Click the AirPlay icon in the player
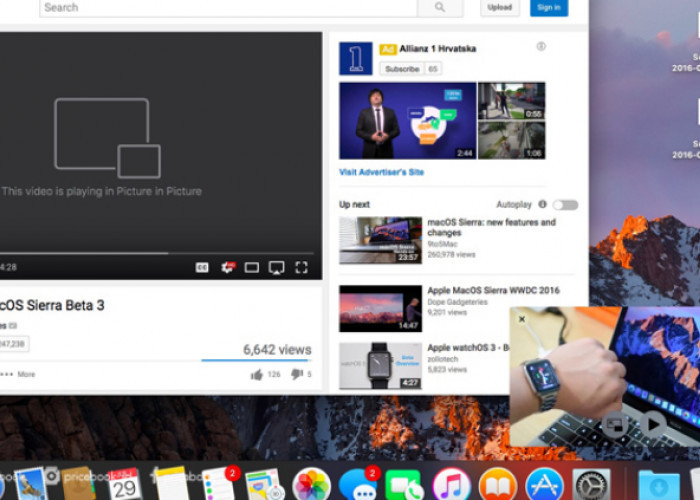Viewport: 700px width, 500px height. (x=276, y=267)
